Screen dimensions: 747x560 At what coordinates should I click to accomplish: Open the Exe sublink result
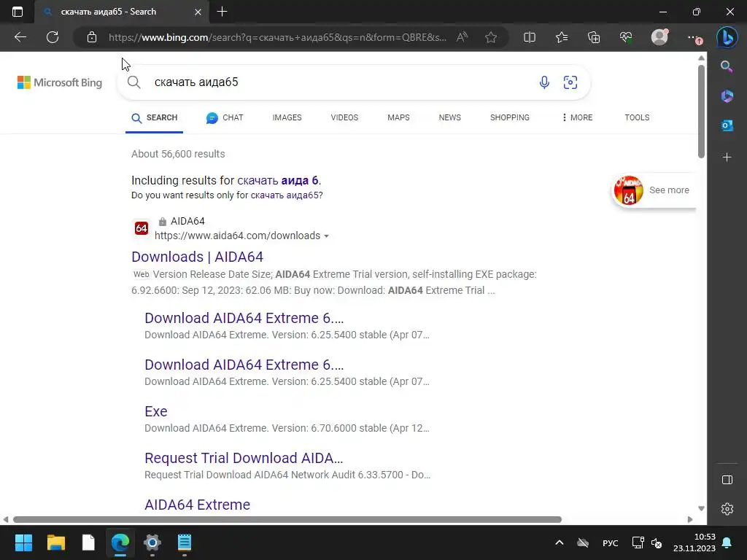(x=156, y=411)
